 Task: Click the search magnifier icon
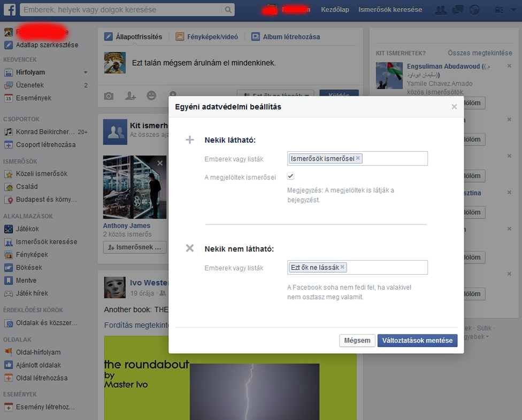pyautogui.click(x=228, y=10)
